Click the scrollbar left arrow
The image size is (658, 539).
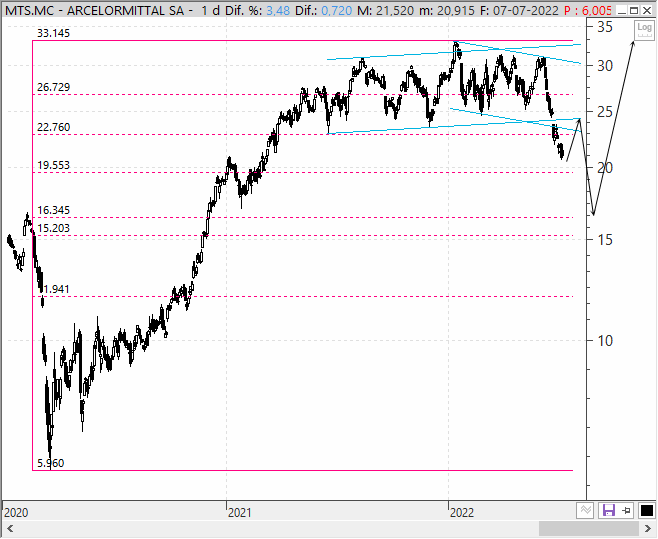pos(10,528)
